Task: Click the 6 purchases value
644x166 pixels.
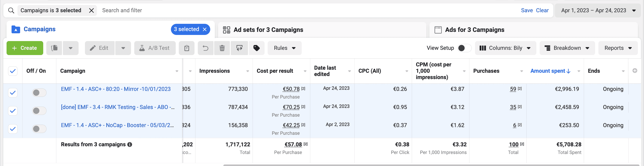Action: (x=515, y=125)
